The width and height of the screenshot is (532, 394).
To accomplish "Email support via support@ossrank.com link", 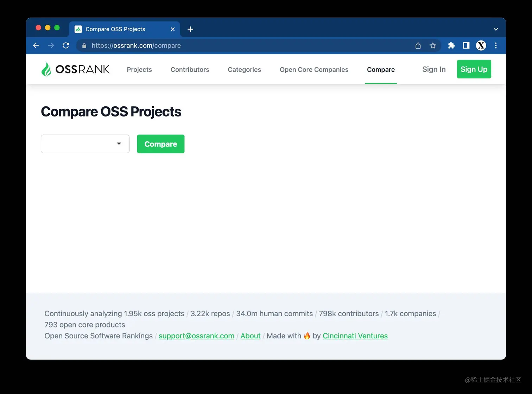I will (x=196, y=336).
